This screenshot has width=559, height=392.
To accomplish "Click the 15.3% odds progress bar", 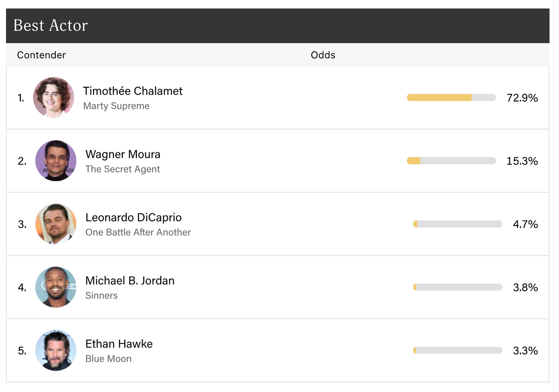I will tap(451, 161).
